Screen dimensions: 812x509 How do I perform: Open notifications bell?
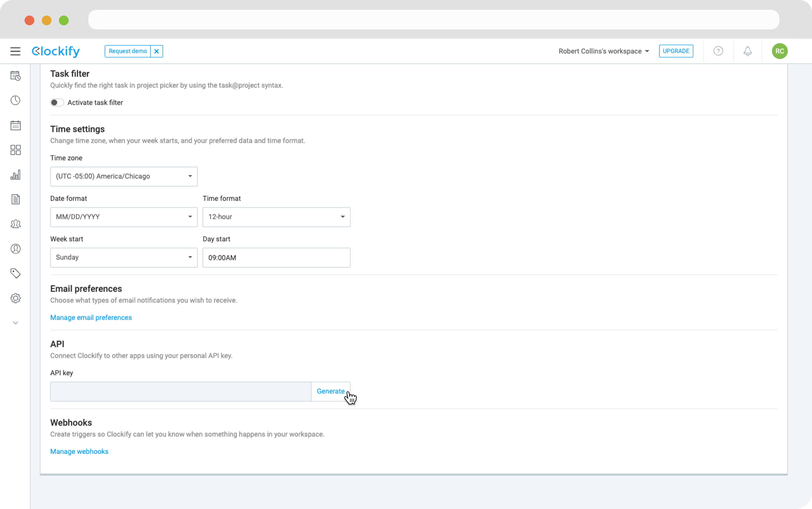coord(747,51)
